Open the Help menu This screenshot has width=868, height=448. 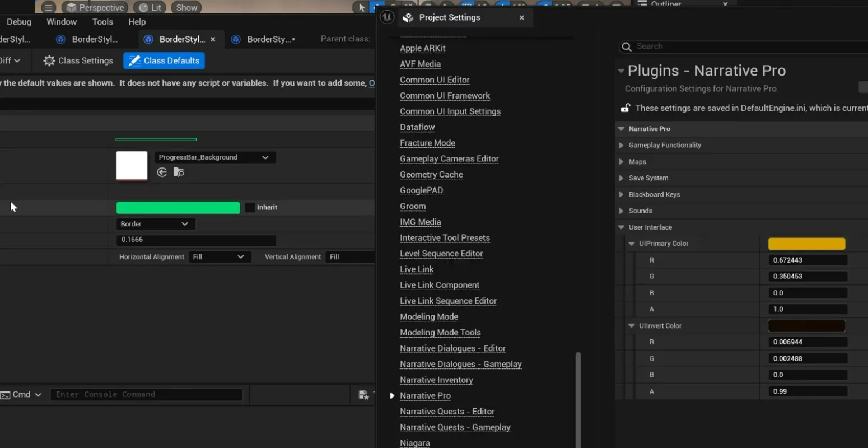coord(137,22)
